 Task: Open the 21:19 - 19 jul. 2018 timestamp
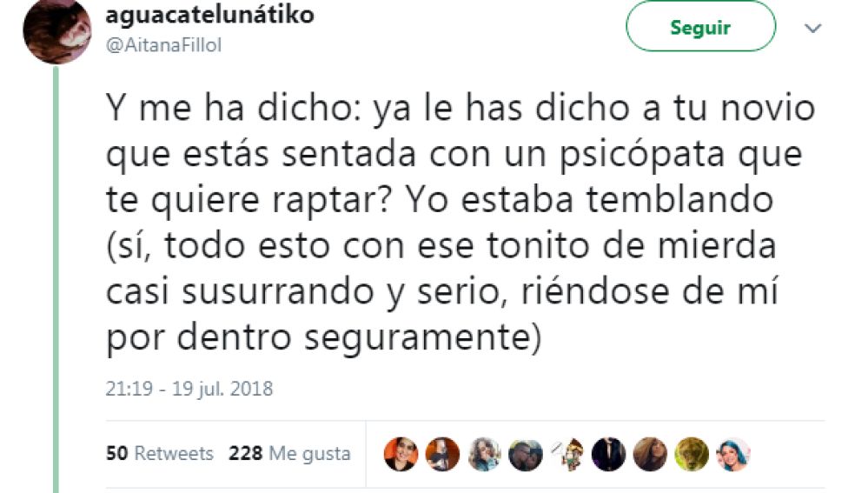click(x=189, y=389)
